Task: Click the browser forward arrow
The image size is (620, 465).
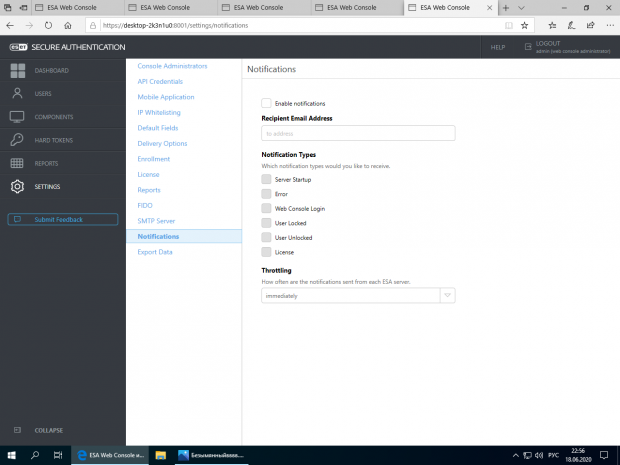Action: 29,26
